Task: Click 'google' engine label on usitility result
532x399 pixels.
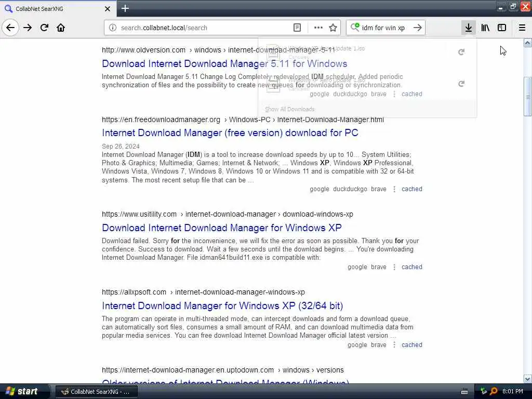Action: pos(357,267)
